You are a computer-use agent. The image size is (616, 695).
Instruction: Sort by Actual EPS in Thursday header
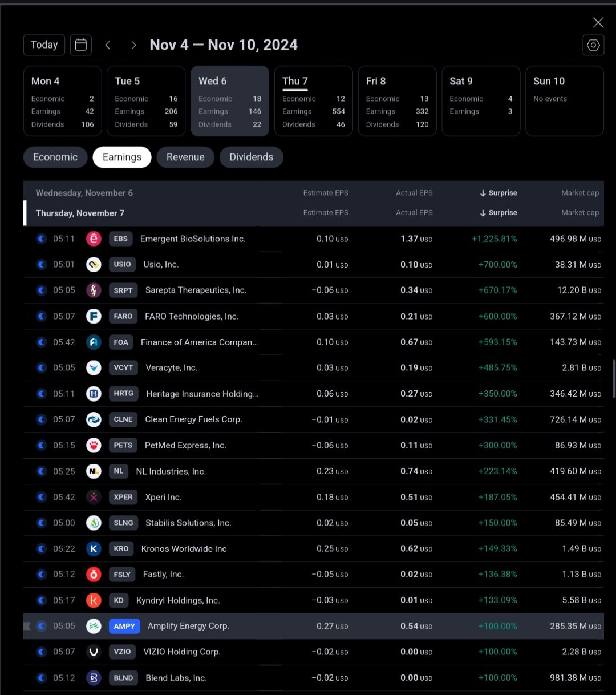point(414,213)
